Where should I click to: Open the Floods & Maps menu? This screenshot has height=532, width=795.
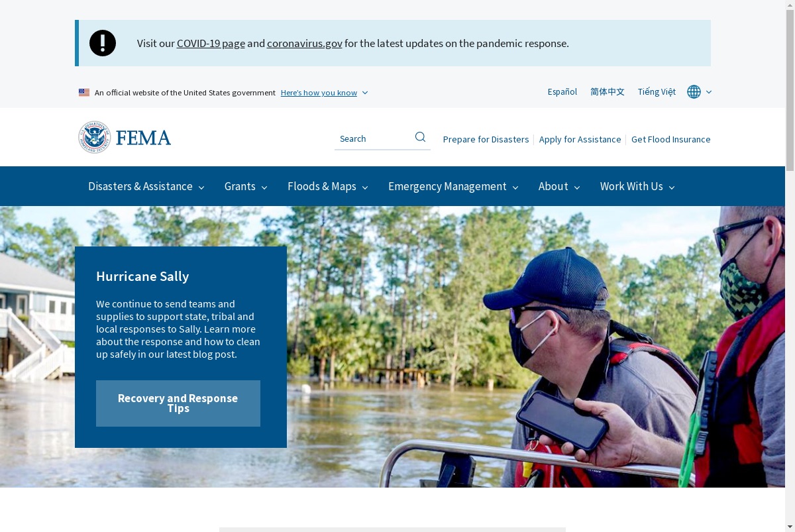[328, 186]
